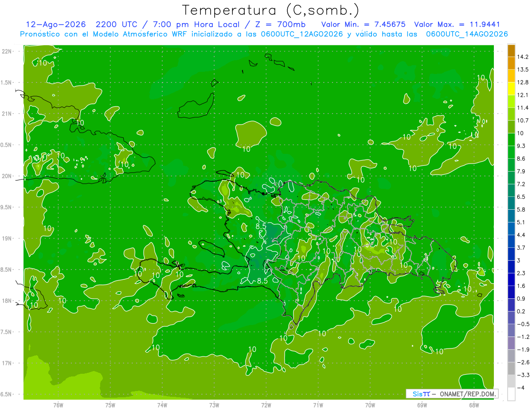Click the '73W' longitude axis label
Viewport: 532px width, 411px height.
[x=214, y=405]
